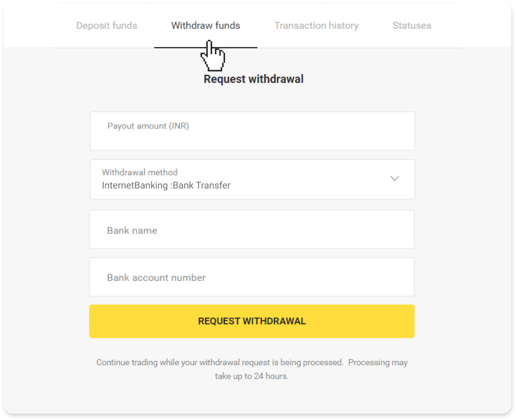The image size is (516, 420).
Task: Click the active tab underline indicator
Action: click(206, 46)
